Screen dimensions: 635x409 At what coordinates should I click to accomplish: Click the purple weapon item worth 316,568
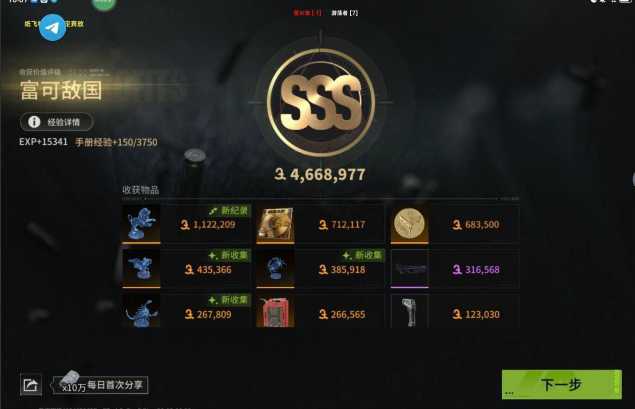409,268
